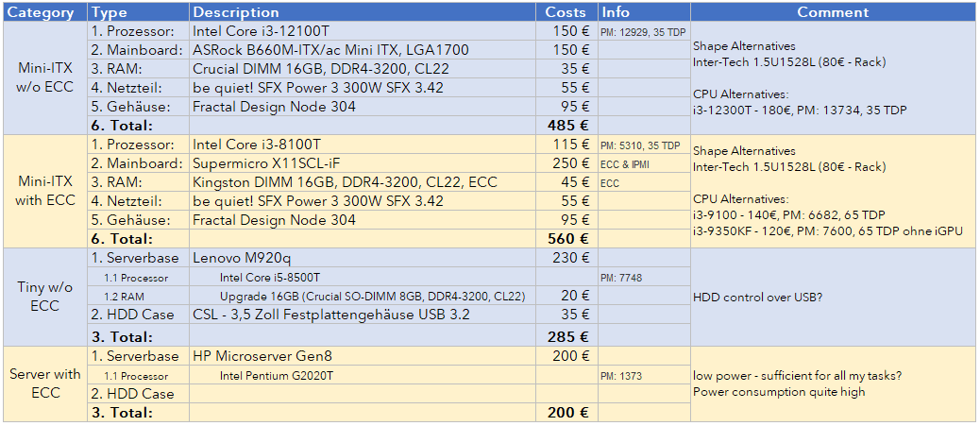Select the 'HP Microserver Gen8' cell
Viewport: 980px width, 426px height.
point(363,356)
